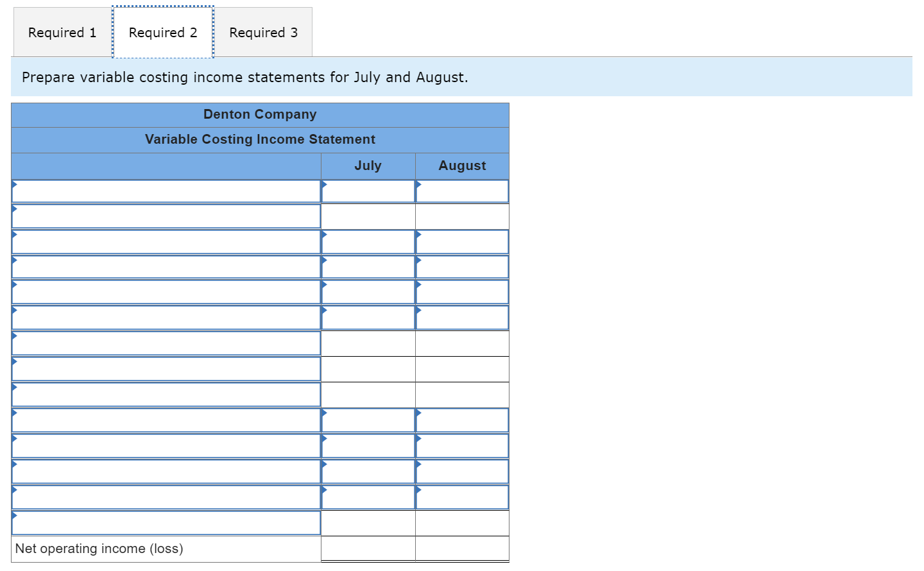Image resolution: width=924 pixels, height=571 pixels.
Task: Click the July cell directly above net operating income
Action: (x=368, y=523)
